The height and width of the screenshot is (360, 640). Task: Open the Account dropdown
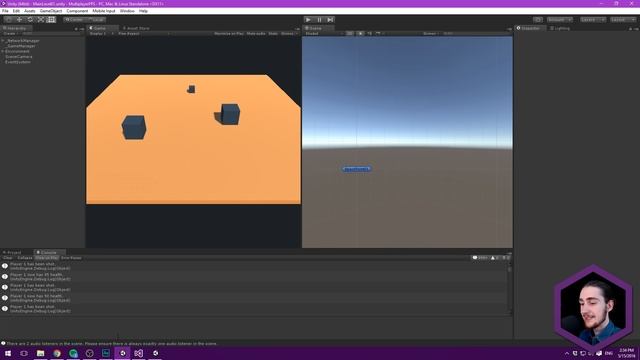point(560,20)
